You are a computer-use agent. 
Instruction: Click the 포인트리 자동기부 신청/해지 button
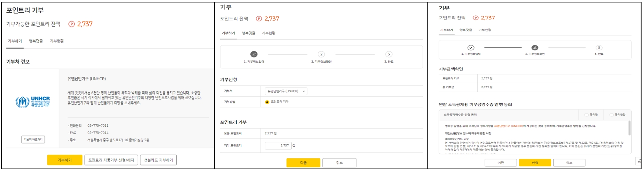click(x=111, y=160)
